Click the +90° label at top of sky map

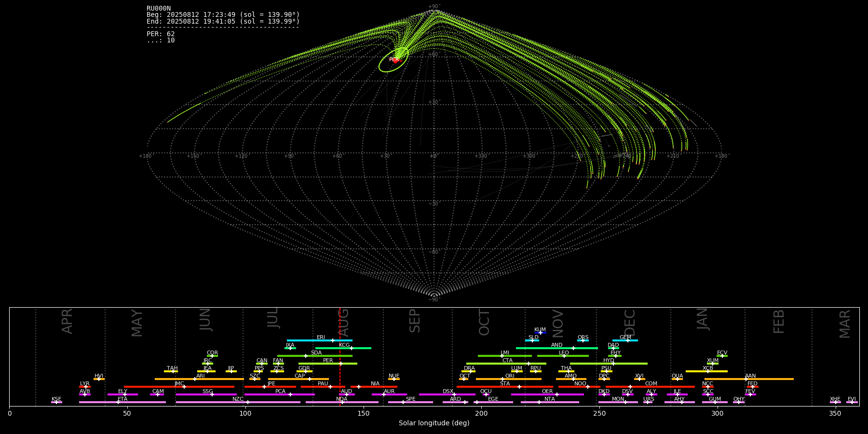click(434, 7)
